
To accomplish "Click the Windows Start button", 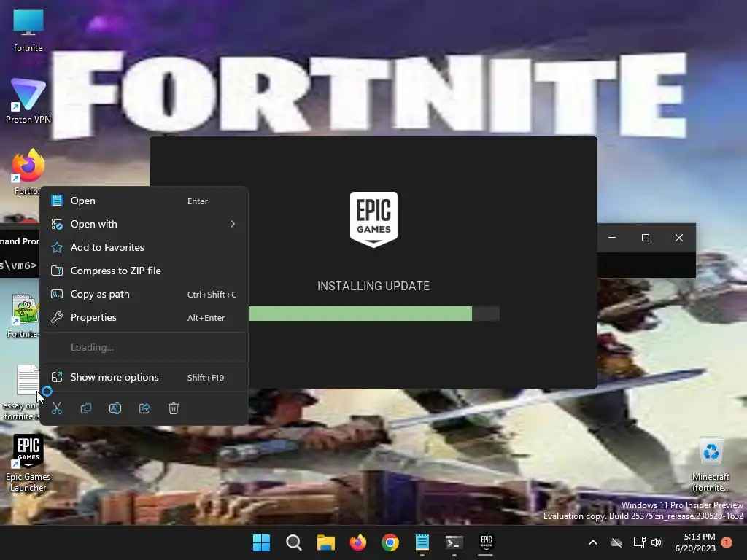I will coord(262,542).
